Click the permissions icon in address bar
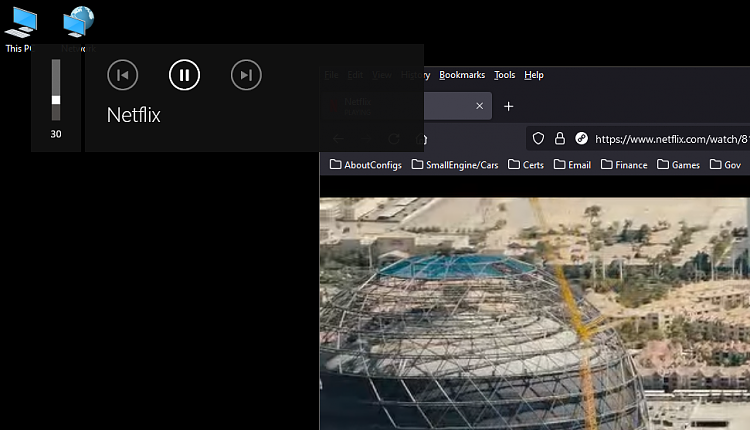Viewport: 750px width, 430px height. click(x=581, y=139)
